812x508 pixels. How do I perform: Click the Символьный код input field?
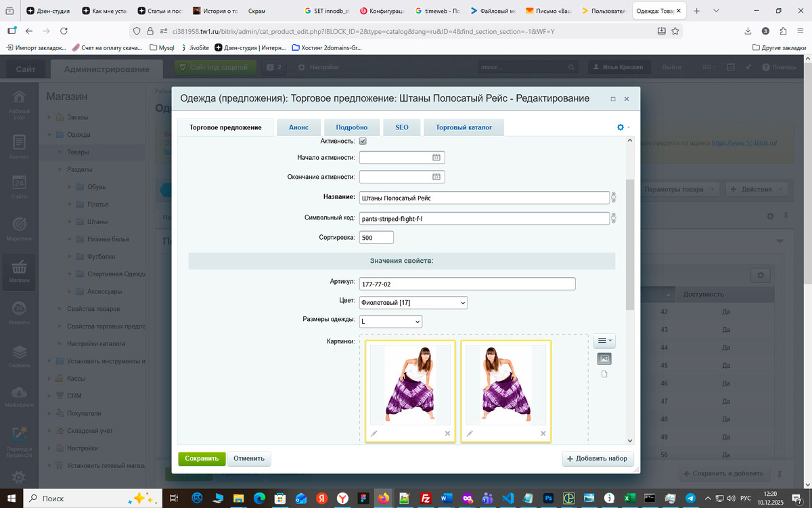(484, 218)
